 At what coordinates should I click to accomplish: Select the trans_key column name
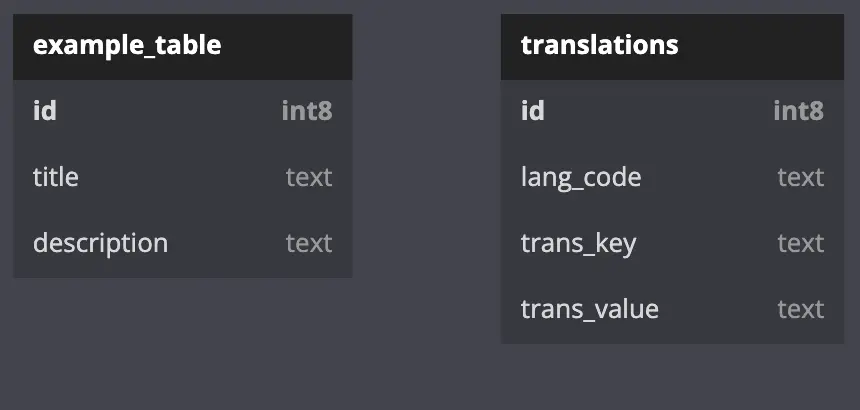pyautogui.click(x=579, y=244)
